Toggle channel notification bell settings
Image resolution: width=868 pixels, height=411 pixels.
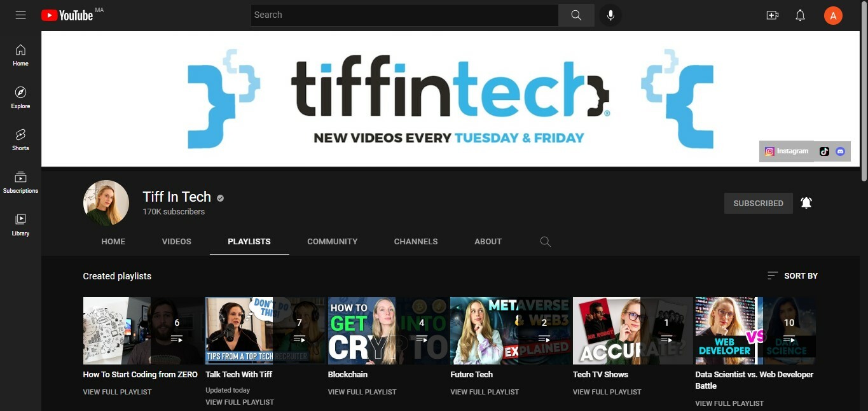(x=806, y=202)
